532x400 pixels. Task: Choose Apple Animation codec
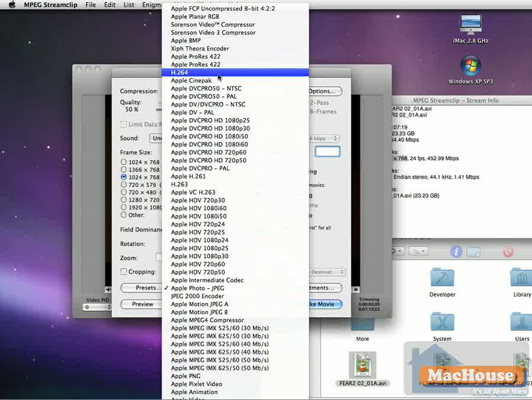(235, 392)
